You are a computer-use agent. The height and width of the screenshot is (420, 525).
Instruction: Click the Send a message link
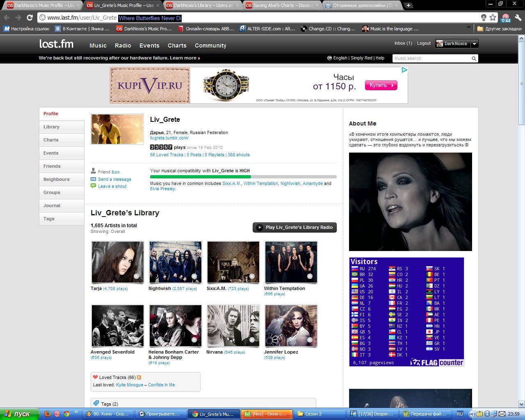point(114,179)
